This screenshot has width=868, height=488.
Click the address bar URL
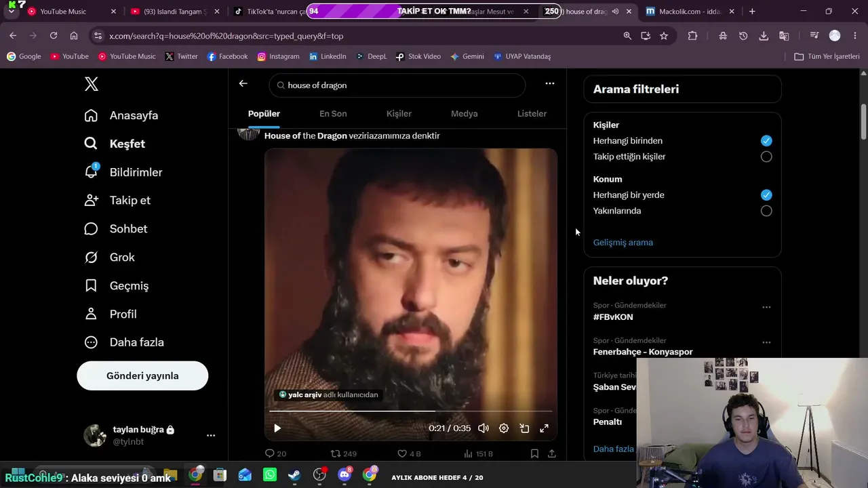click(x=226, y=36)
